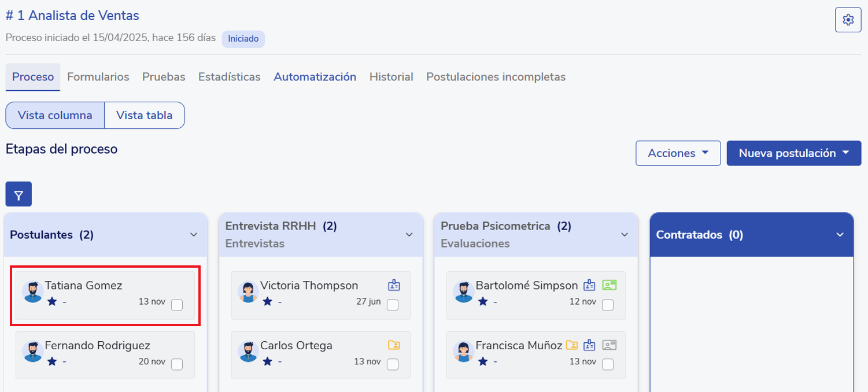This screenshot has height=392, width=868.
Task: Expand the Postulantes column chevron
Action: pos(194,235)
